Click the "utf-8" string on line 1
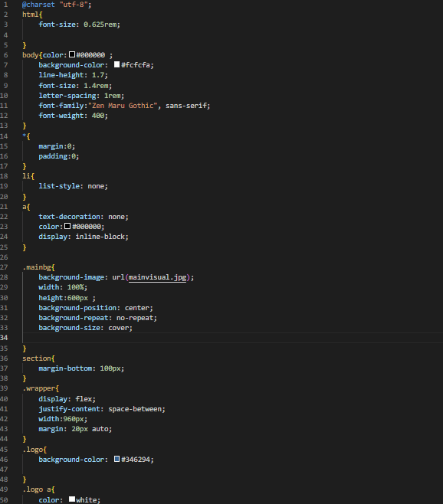The image size is (443, 504). [x=74, y=5]
